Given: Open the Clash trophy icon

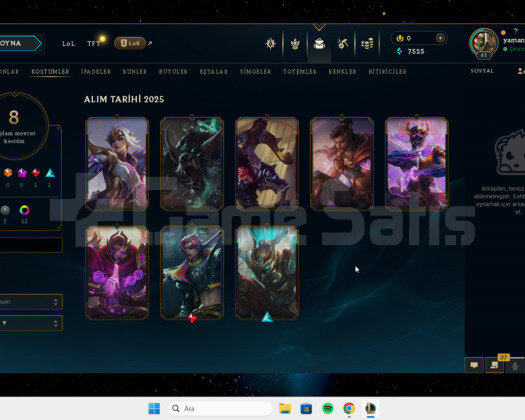Looking at the screenshot, I should coord(295,44).
